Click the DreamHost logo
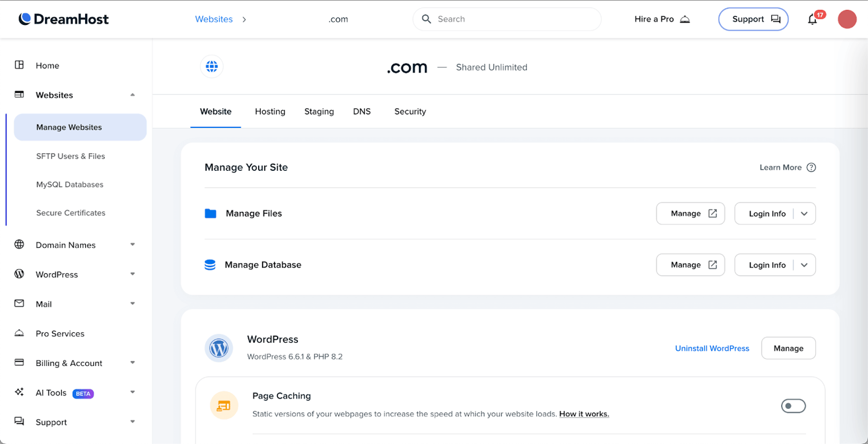The width and height of the screenshot is (868, 444). 64,19
